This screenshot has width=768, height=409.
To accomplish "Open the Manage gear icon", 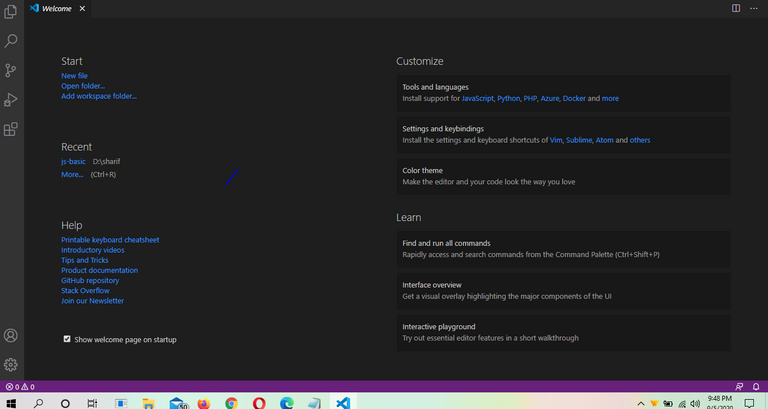I will (11, 365).
